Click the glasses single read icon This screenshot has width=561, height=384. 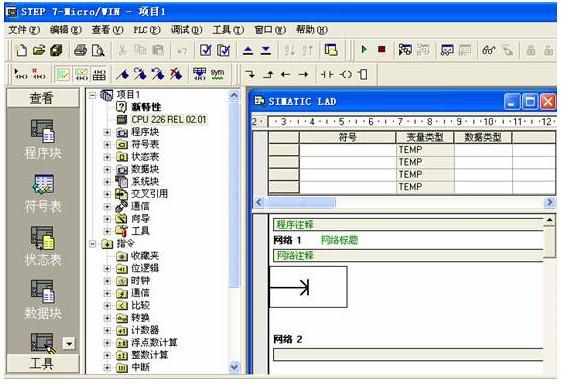coord(489,50)
